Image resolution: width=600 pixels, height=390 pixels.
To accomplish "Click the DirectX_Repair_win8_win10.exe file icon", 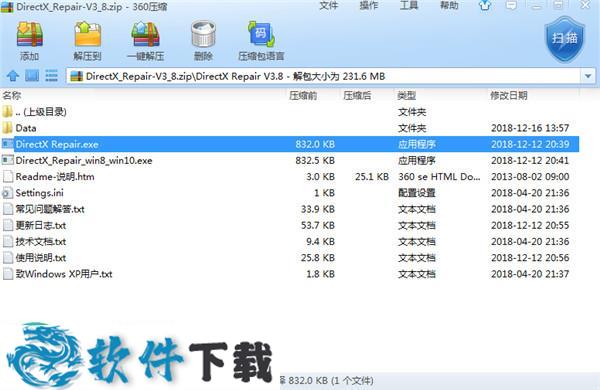I will coord(7,160).
